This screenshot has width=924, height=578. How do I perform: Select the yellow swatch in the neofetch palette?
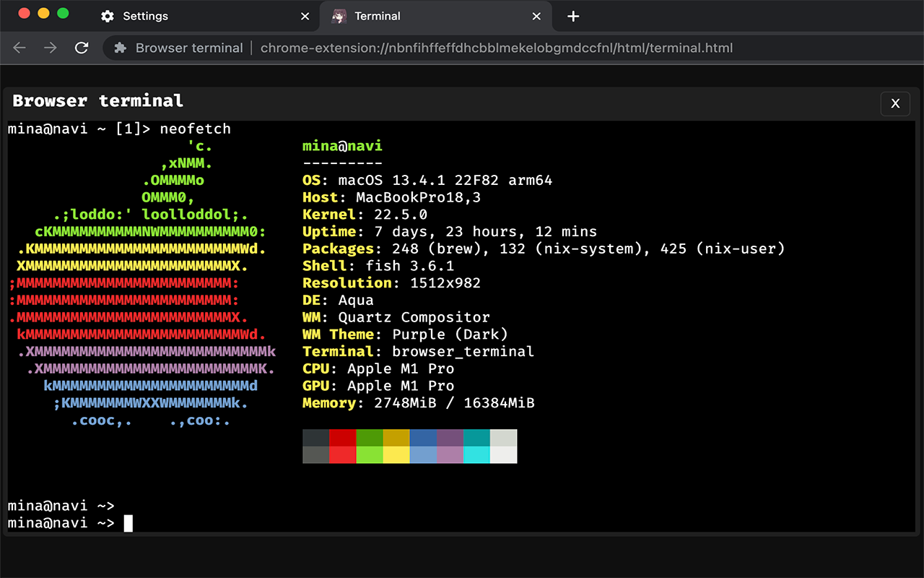396,446
